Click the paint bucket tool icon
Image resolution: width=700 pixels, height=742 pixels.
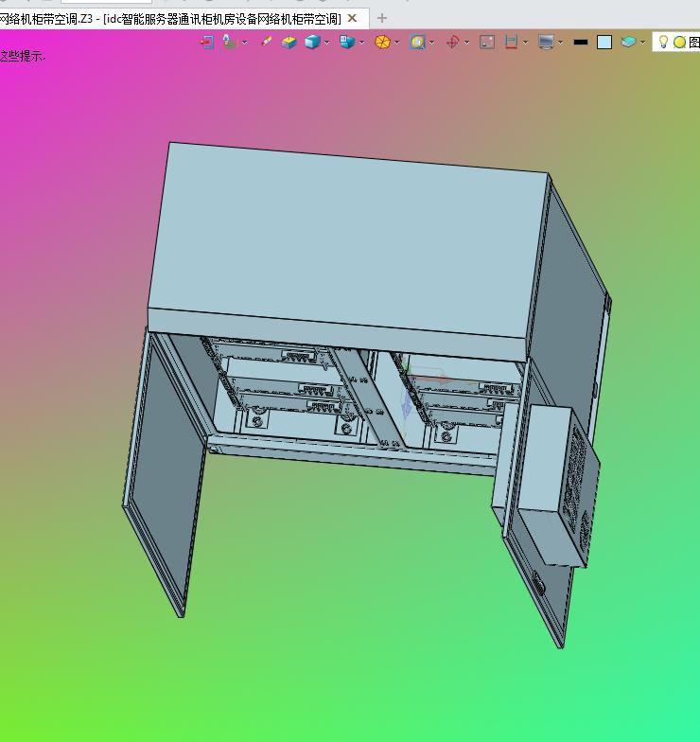pos(230,42)
